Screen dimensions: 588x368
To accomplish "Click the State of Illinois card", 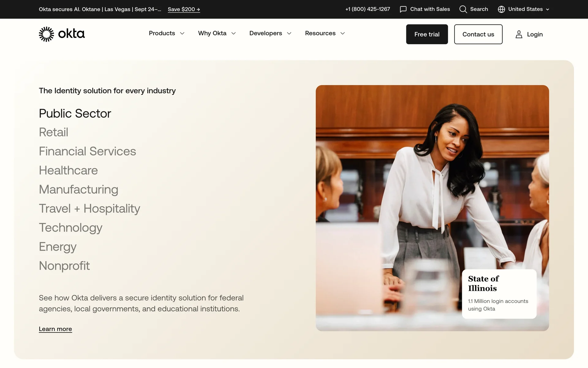I will 499,293.
